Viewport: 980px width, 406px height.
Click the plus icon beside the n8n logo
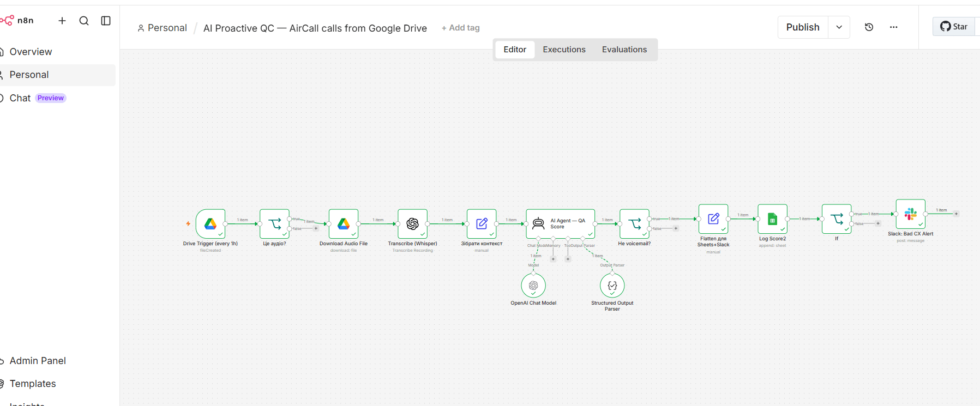coord(62,21)
